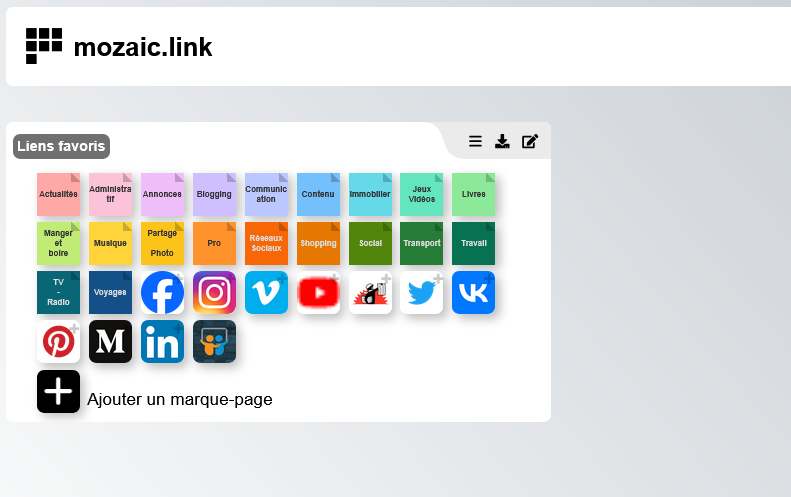This screenshot has width=791, height=497.
Task: Open the Facebook bookmark
Action: point(162,292)
